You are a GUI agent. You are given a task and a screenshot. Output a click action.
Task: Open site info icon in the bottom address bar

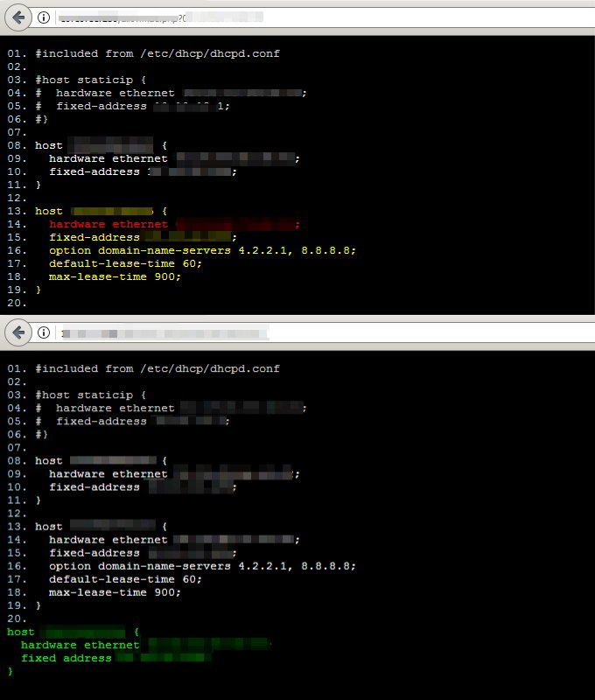coord(44,332)
